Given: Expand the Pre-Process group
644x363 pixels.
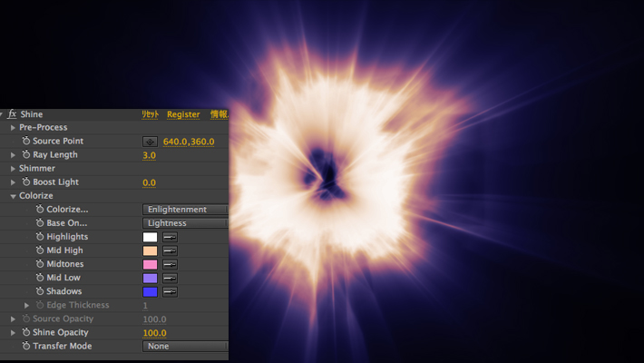Looking at the screenshot, I should click(13, 128).
